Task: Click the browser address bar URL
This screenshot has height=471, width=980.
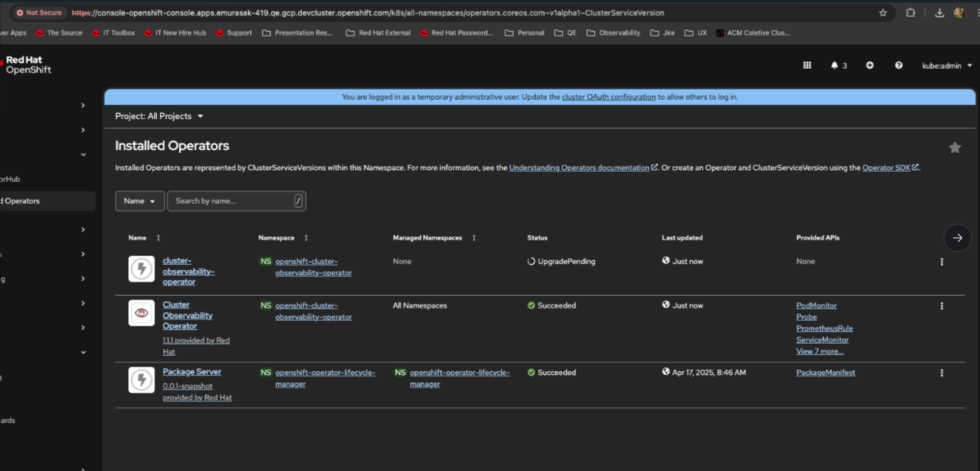Action: pos(368,13)
